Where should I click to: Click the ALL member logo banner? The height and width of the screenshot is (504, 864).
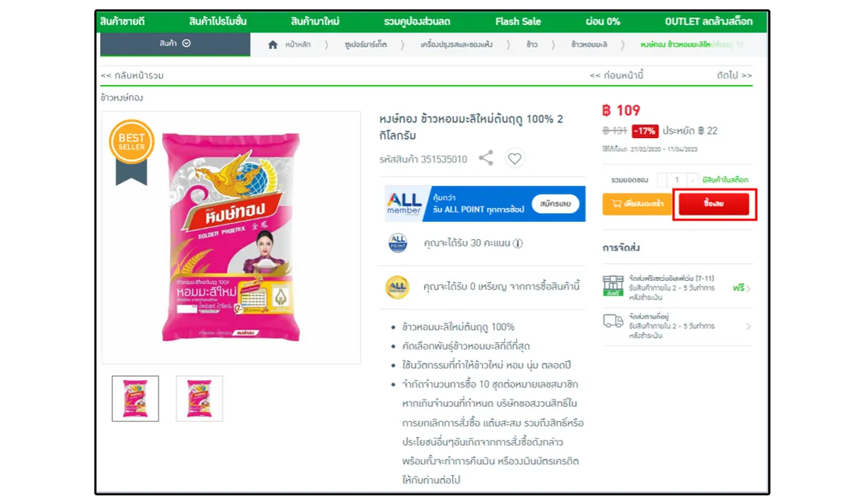pyautogui.click(x=405, y=204)
